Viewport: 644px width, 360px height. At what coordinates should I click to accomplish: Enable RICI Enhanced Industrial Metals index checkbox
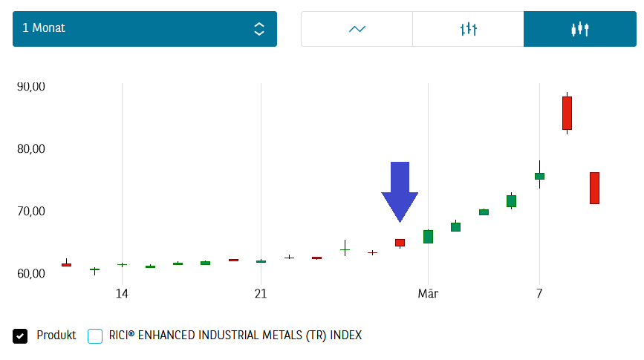(x=95, y=336)
